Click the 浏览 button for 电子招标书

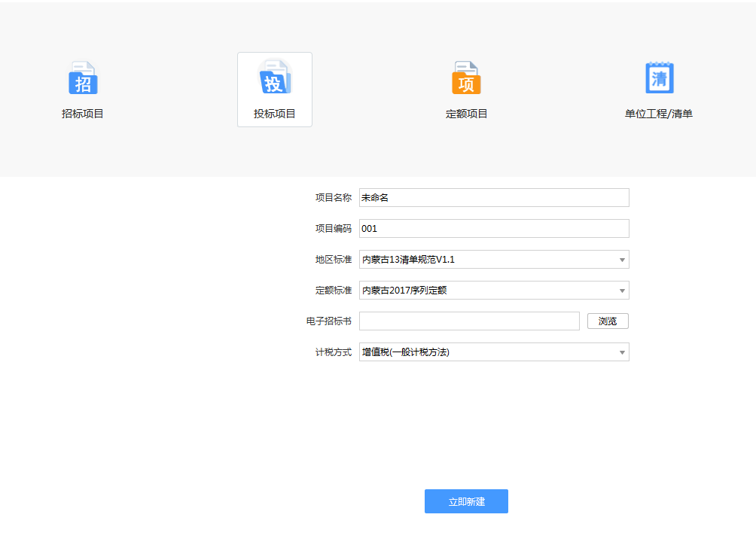click(x=608, y=321)
